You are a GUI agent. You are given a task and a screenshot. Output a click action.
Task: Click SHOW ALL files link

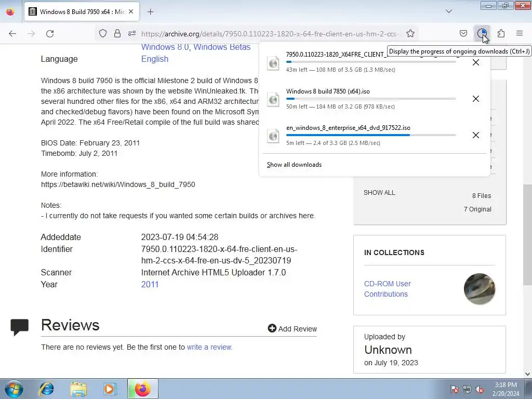(x=379, y=193)
